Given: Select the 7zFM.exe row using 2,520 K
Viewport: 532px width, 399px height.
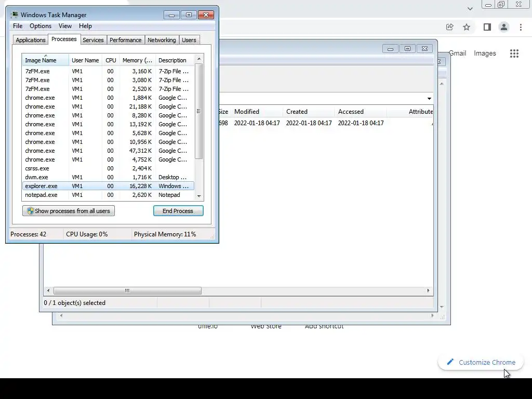Looking at the screenshot, I should coord(108,89).
